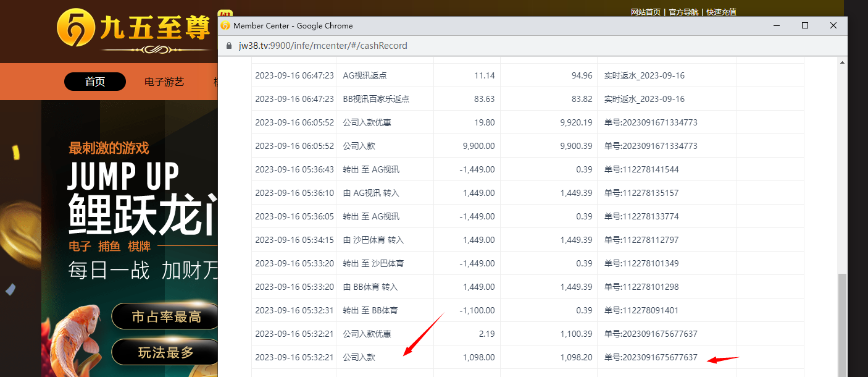Click the 公司入款 cell at 06:05:52

tap(385, 146)
